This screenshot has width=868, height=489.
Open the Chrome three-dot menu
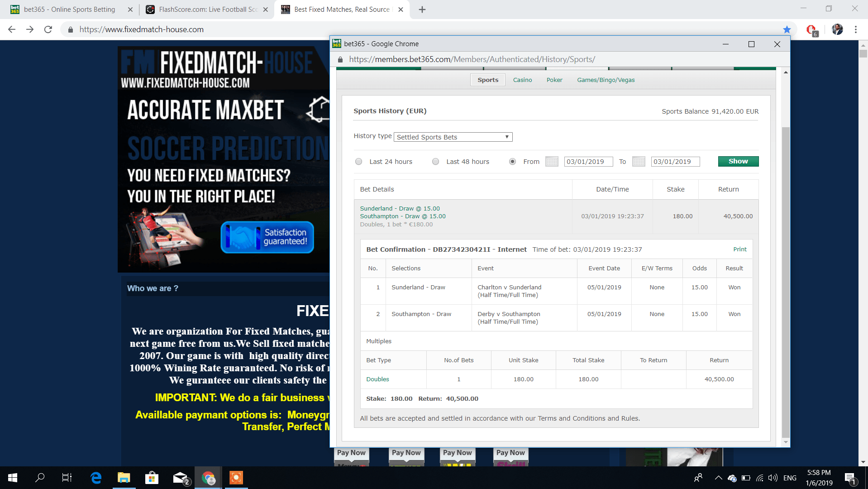(x=855, y=29)
